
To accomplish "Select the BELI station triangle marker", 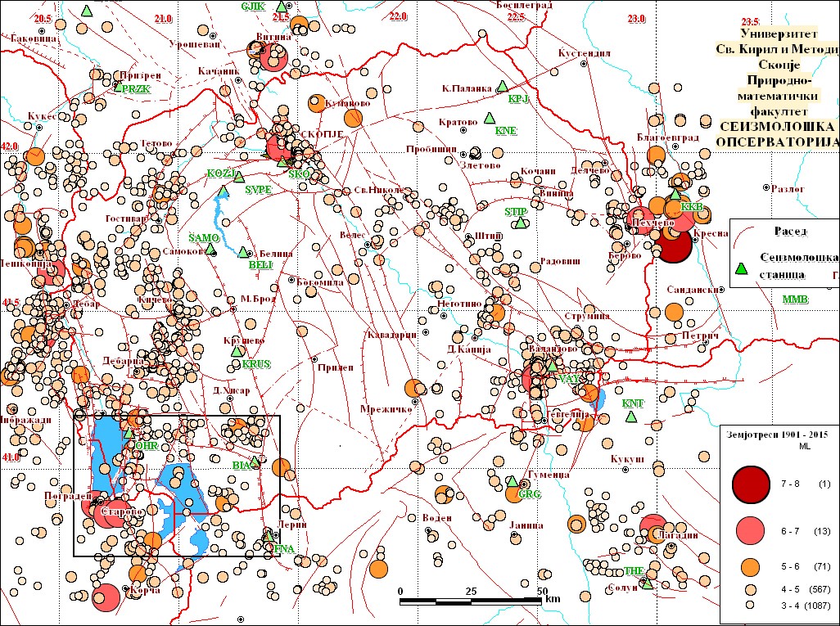I will pos(243,252).
